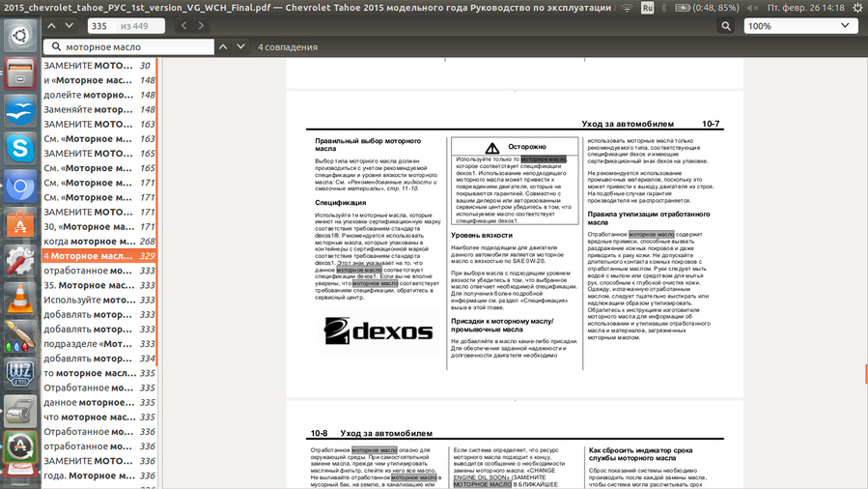Select result 'данное моторное...' page 335
This screenshot has height=489, width=868.
coord(99,403)
